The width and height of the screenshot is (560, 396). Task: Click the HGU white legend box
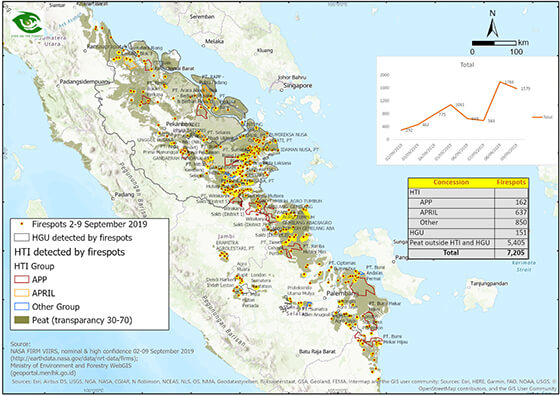point(21,238)
